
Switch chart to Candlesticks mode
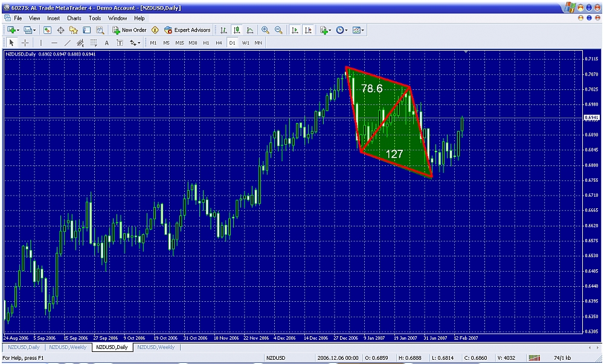click(x=237, y=30)
